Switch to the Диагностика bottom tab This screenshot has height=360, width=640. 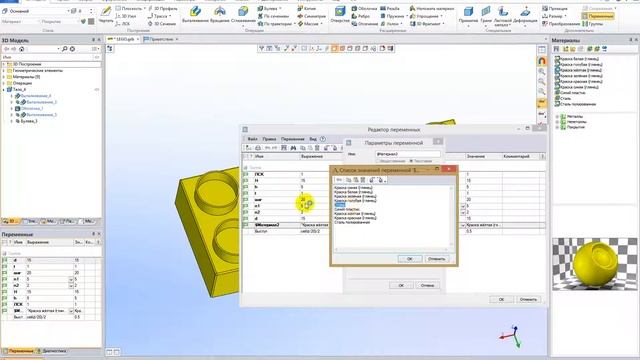pyautogui.click(x=51, y=351)
